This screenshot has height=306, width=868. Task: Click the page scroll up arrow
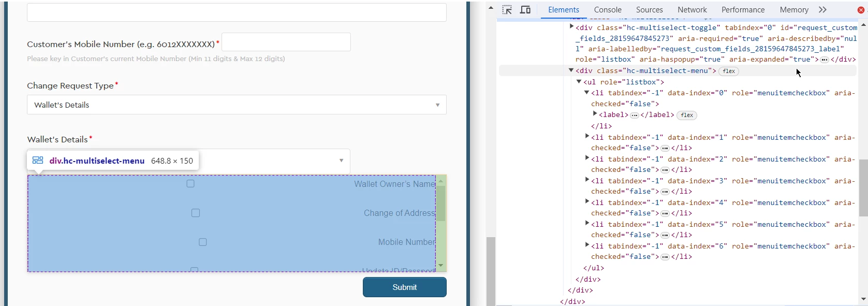pyautogui.click(x=491, y=8)
